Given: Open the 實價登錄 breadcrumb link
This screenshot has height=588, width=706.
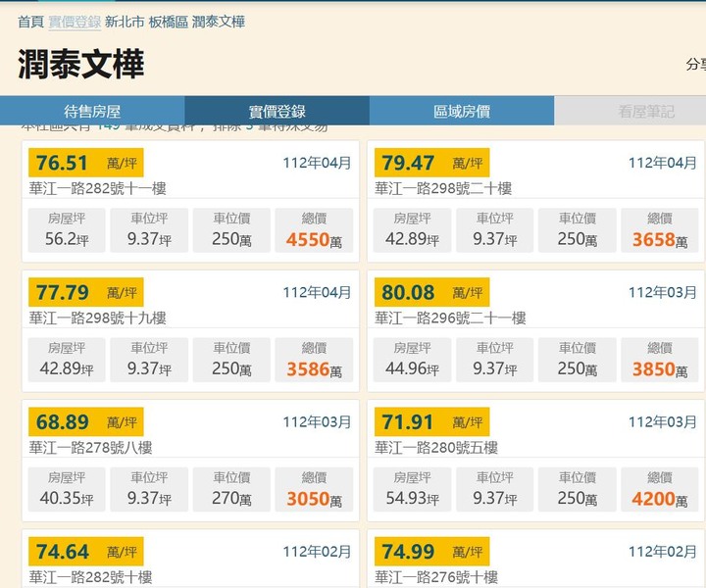Looking at the screenshot, I should pos(75,22).
